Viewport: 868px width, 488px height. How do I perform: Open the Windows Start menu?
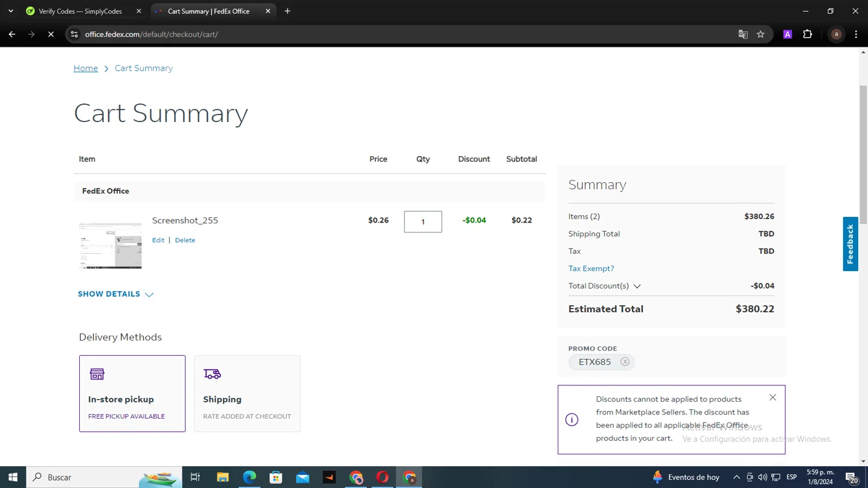click(13, 477)
